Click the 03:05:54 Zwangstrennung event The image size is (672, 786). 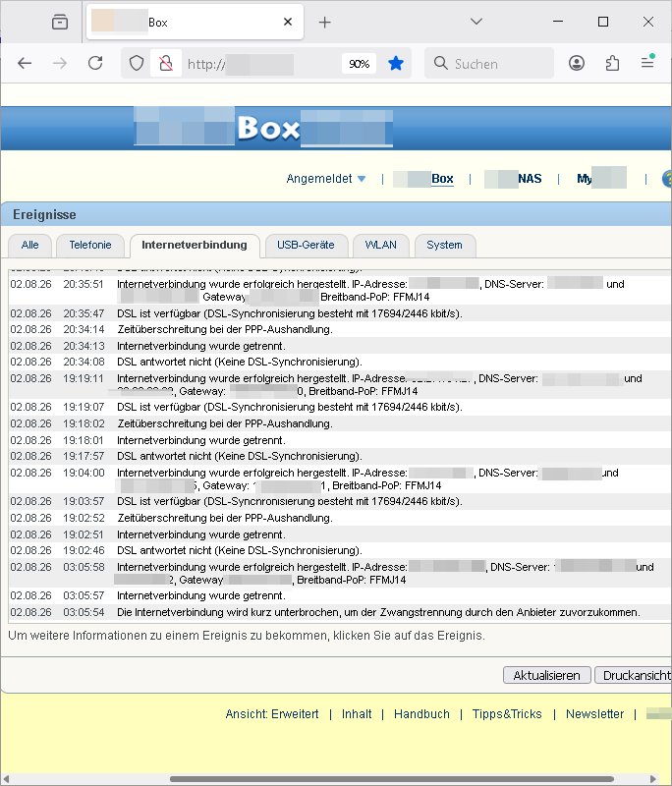[339, 612]
